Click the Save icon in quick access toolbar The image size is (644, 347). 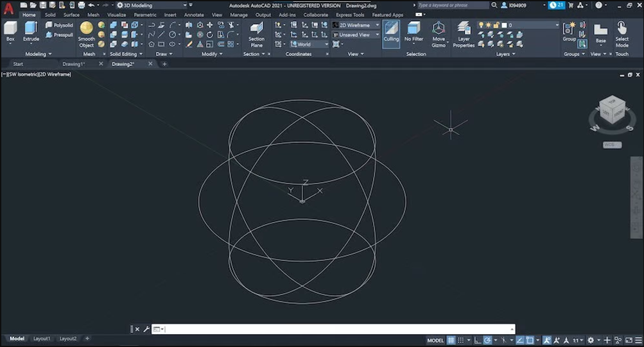click(x=43, y=5)
